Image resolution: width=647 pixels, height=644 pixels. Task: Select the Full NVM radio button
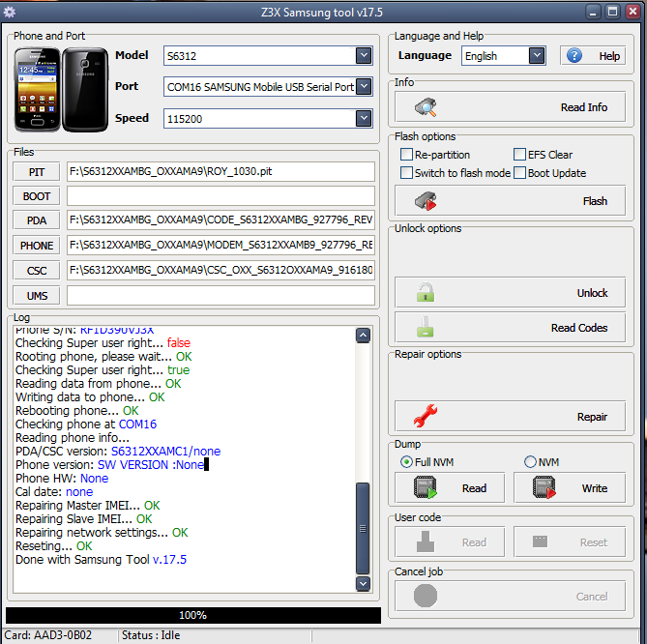406,461
